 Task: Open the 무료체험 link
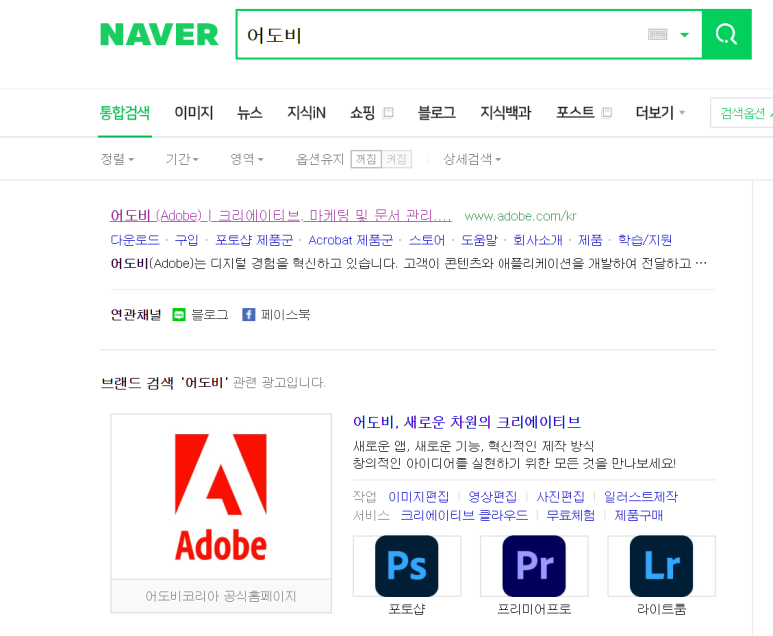(571, 515)
